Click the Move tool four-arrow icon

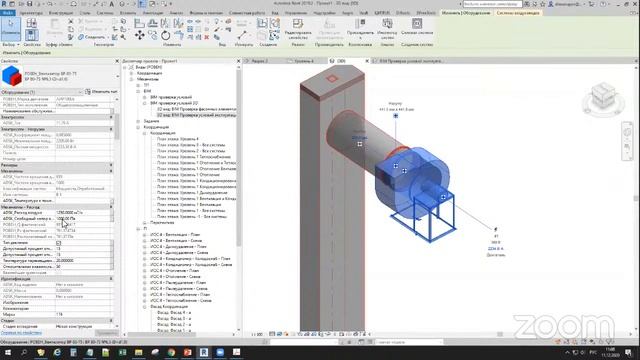tap(140, 36)
